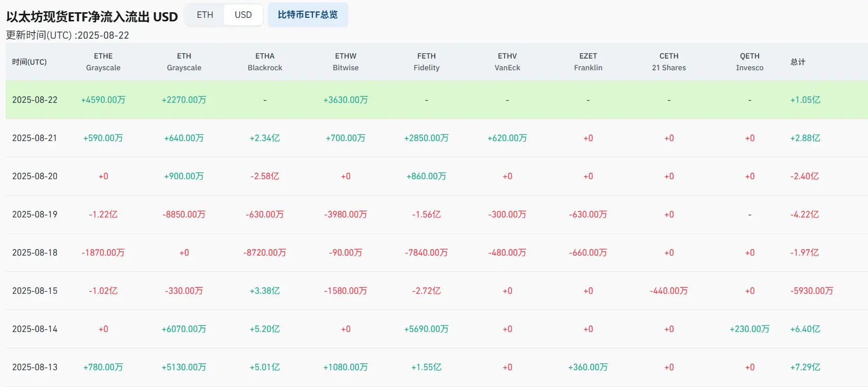Click the ETHV VanEck column header
Image resolution: width=868 pixels, height=387 pixels.
point(508,62)
